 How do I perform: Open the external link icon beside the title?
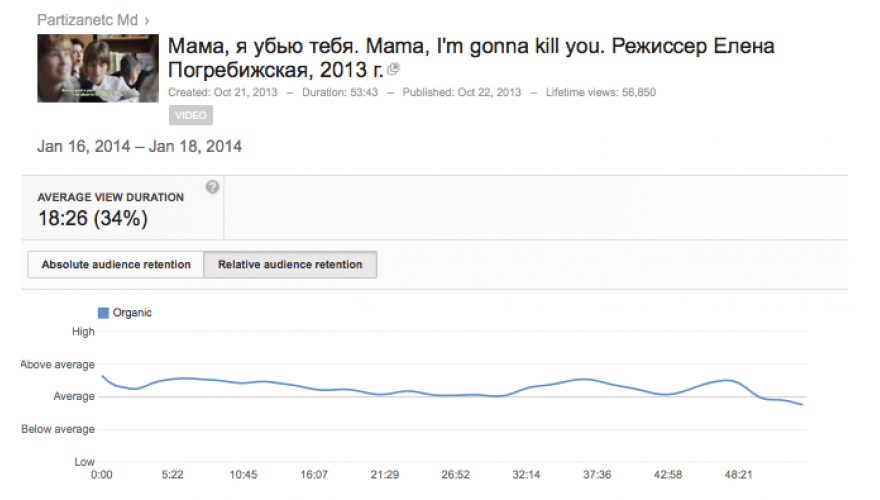[x=393, y=70]
